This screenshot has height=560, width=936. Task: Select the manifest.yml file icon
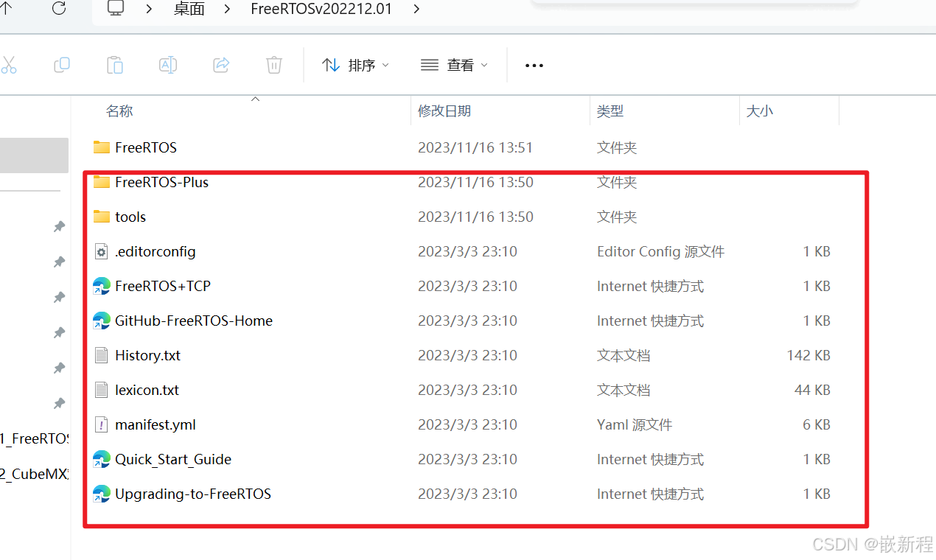tap(102, 424)
